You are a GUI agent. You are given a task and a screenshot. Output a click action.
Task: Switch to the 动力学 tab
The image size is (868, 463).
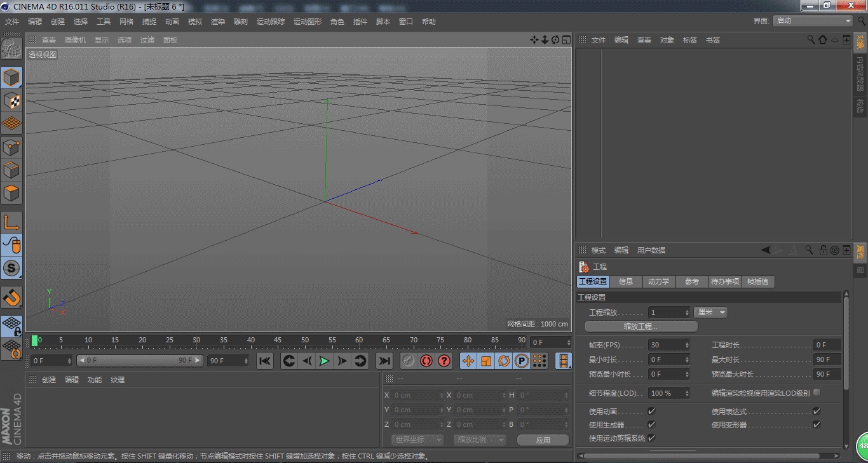[658, 281]
